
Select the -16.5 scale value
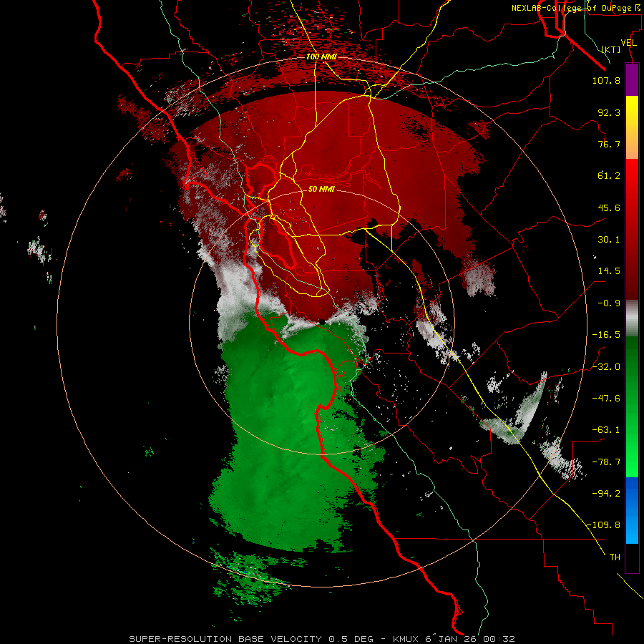(606, 335)
